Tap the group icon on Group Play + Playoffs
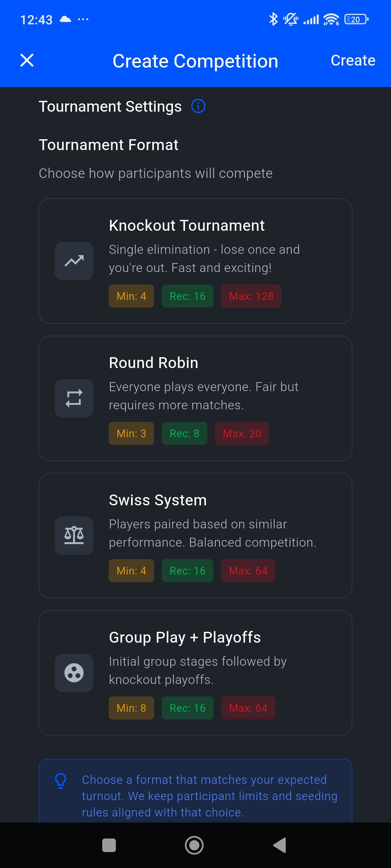Image resolution: width=391 pixels, height=868 pixels. pos(74,673)
